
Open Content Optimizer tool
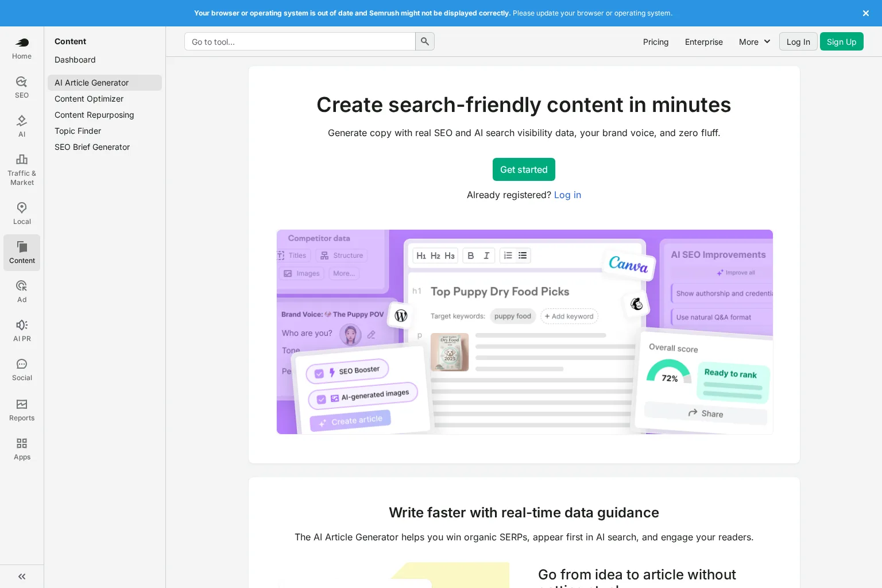(105, 99)
